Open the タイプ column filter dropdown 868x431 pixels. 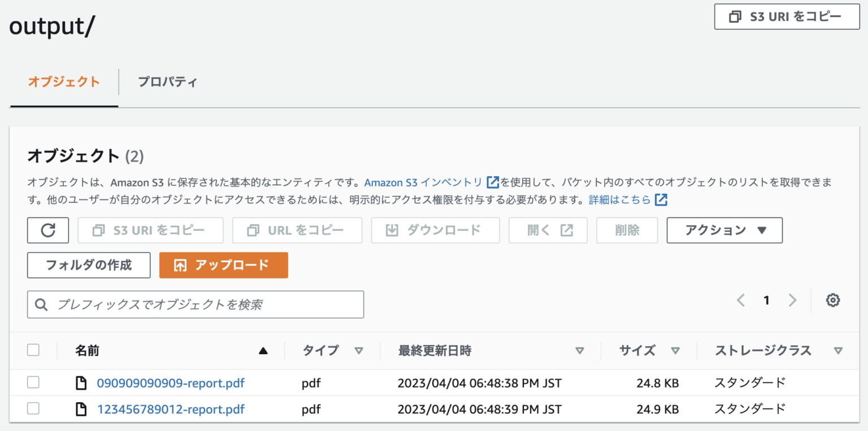pyautogui.click(x=359, y=350)
